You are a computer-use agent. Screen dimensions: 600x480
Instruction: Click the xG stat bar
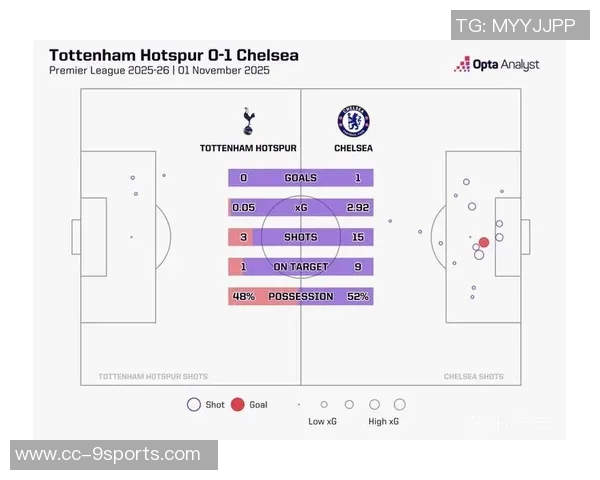[x=300, y=208]
